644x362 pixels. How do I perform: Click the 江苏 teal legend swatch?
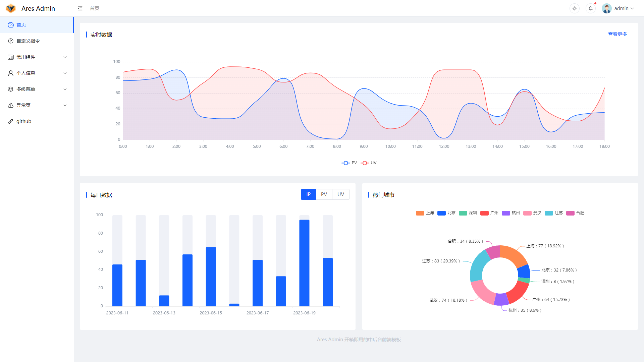549,213
